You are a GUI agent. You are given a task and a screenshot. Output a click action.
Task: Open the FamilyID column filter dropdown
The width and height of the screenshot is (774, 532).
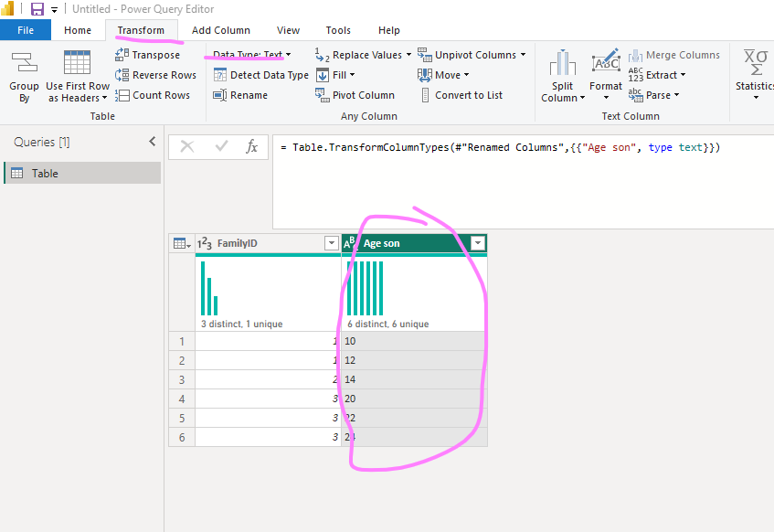[x=332, y=243]
